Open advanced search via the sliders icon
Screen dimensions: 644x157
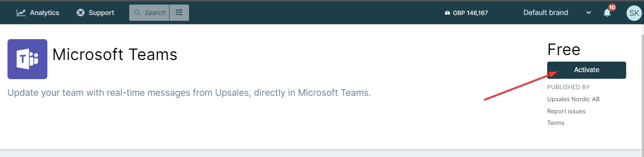(x=179, y=12)
